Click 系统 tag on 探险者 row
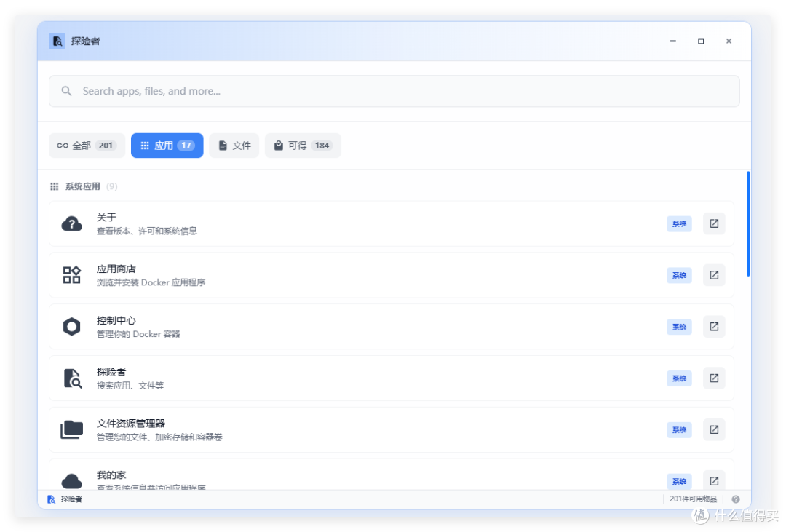 point(679,378)
